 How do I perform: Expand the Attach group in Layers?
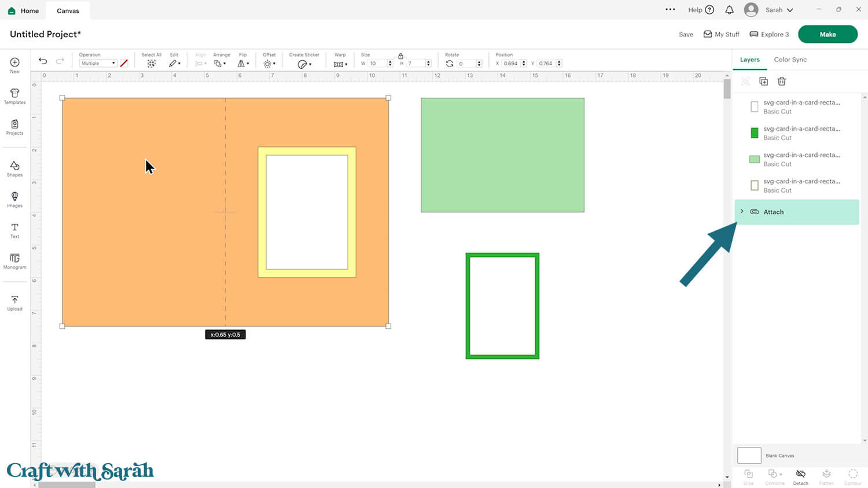pyautogui.click(x=742, y=212)
